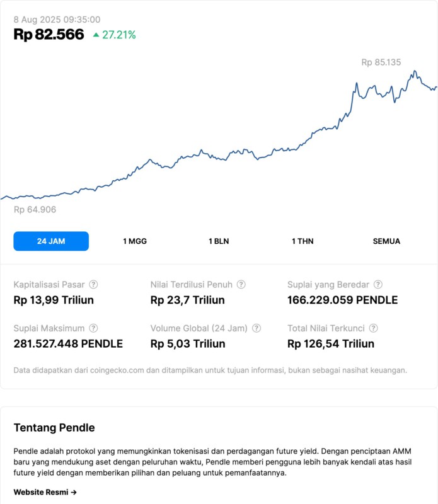Select SEMUA time range tab
Viewport: 438px width, 504px height.
point(386,241)
